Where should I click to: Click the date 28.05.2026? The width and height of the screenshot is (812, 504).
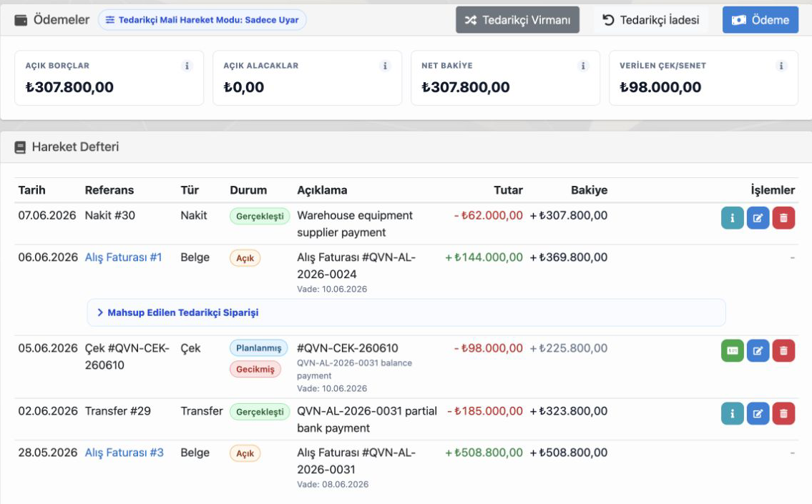pyautogui.click(x=48, y=453)
